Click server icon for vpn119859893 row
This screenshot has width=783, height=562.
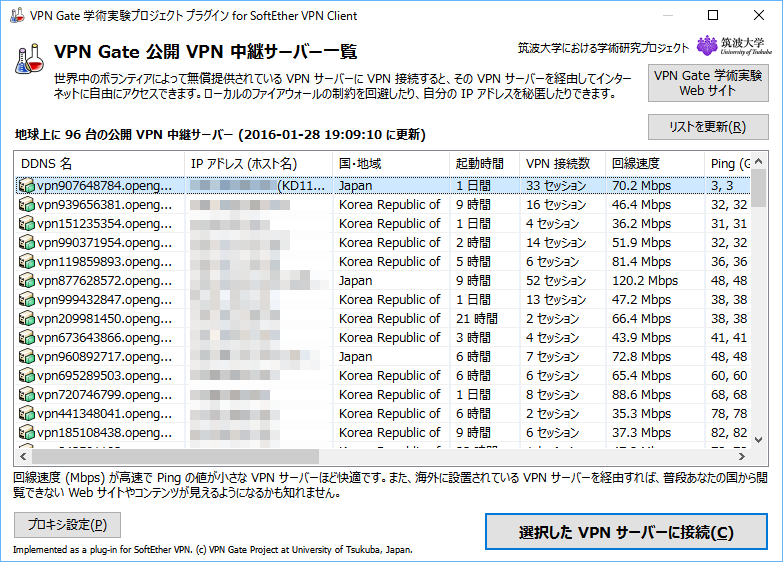(x=26, y=262)
